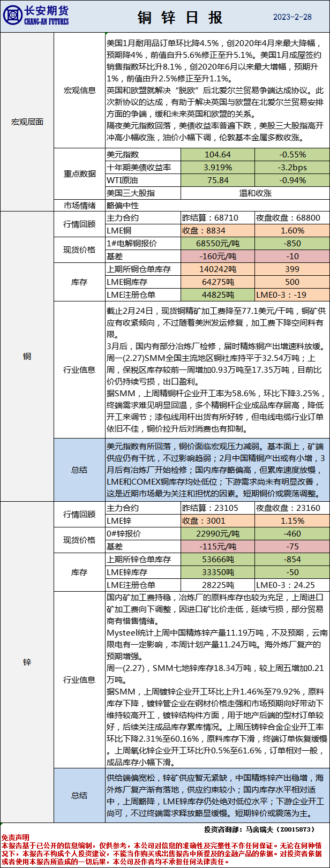Click the 22990元/吨 price cell
Image resolution: width=330 pixels, height=868 pixels.
coord(217,534)
